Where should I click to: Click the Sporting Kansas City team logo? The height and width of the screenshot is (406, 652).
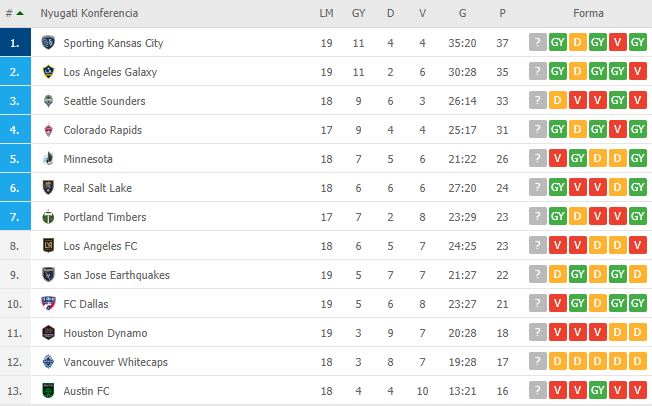coord(48,43)
